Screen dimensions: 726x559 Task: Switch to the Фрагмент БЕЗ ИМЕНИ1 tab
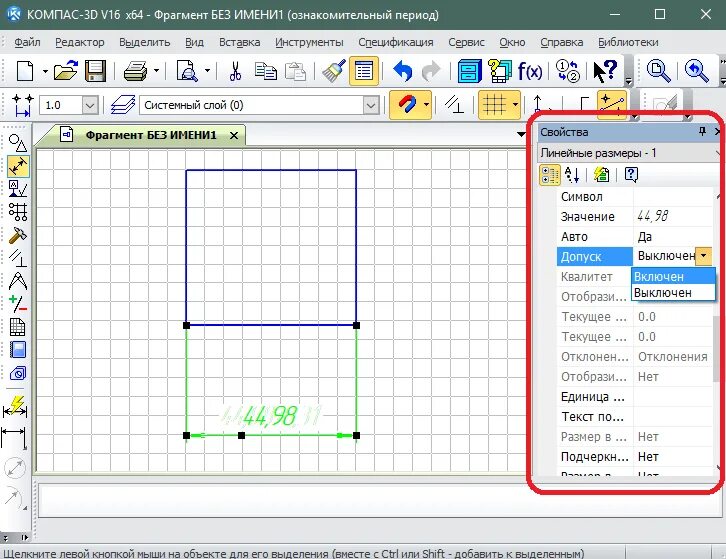point(151,135)
